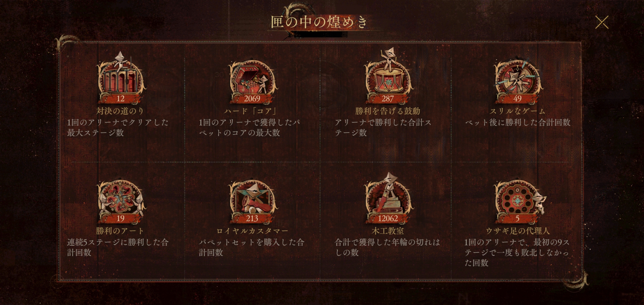Select the 287 count ribbon under drum
Screen dimensions: 644x305
(x=388, y=99)
